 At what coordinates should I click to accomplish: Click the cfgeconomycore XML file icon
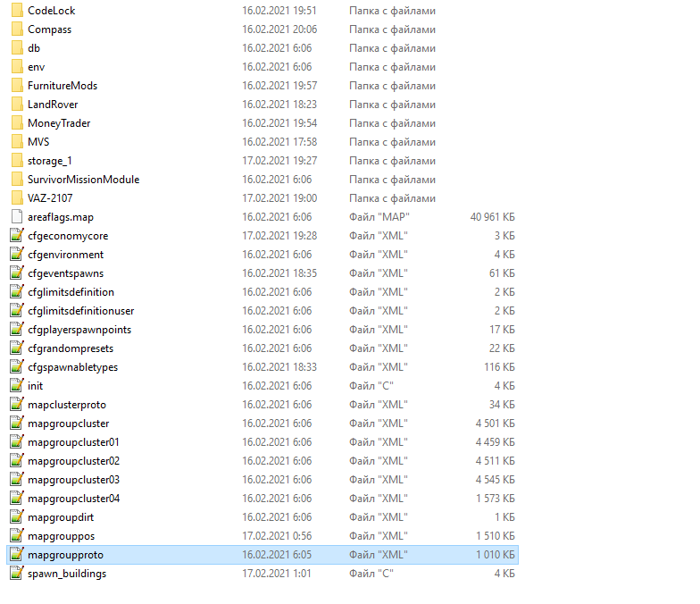click(x=17, y=236)
